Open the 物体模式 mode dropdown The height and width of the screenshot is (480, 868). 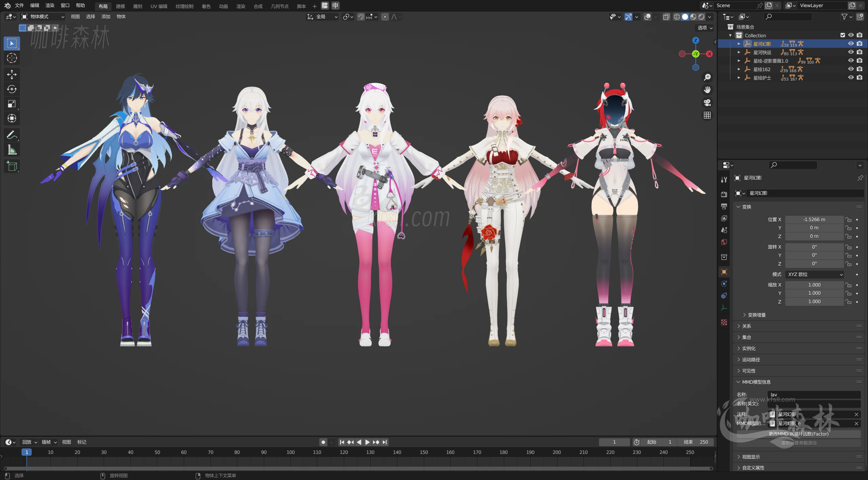tap(43, 17)
